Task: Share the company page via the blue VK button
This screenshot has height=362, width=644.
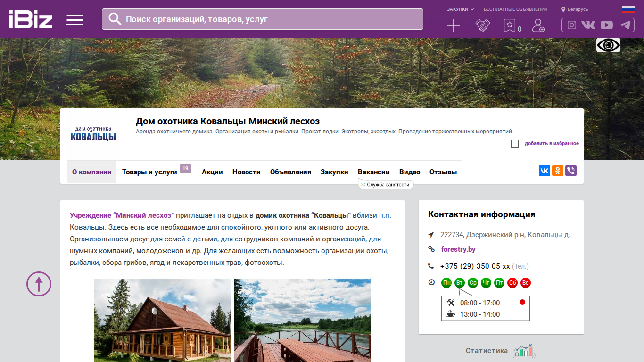Action: [x=545, y=171]
